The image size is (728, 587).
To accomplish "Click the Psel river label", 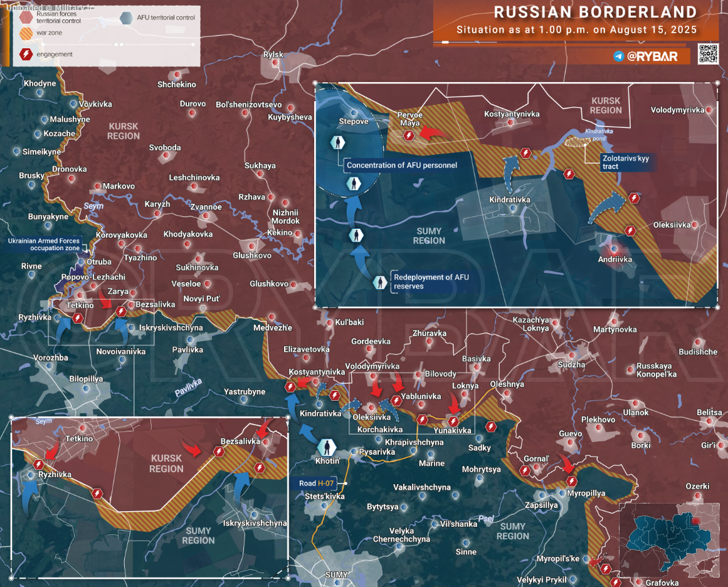I will [x=485, y=519].
